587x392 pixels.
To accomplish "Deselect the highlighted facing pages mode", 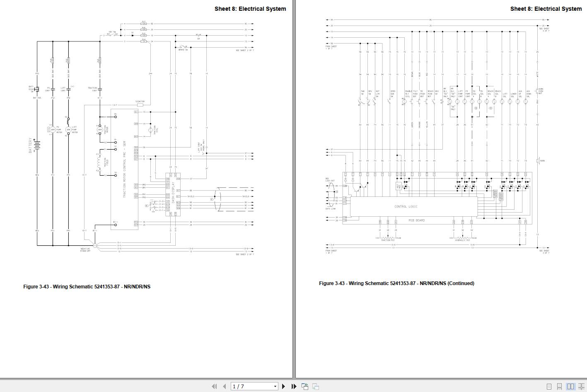I will pyautogui.click(x=571, y=386).
